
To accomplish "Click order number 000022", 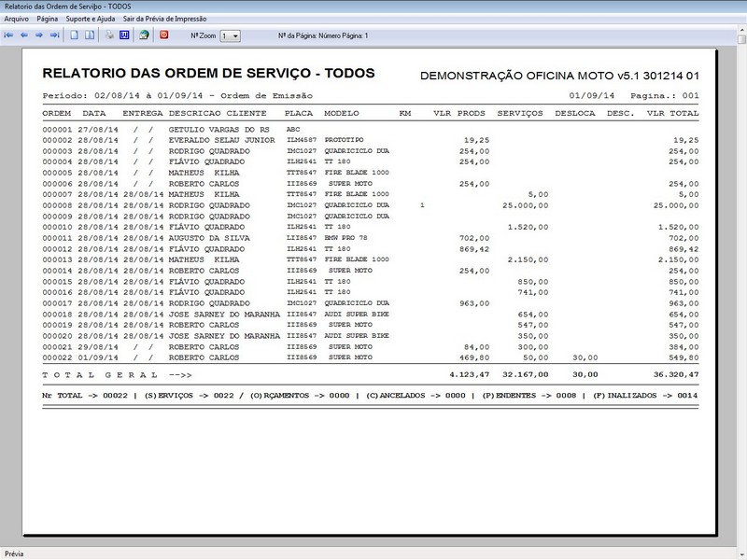I will [x=57, y=357].
